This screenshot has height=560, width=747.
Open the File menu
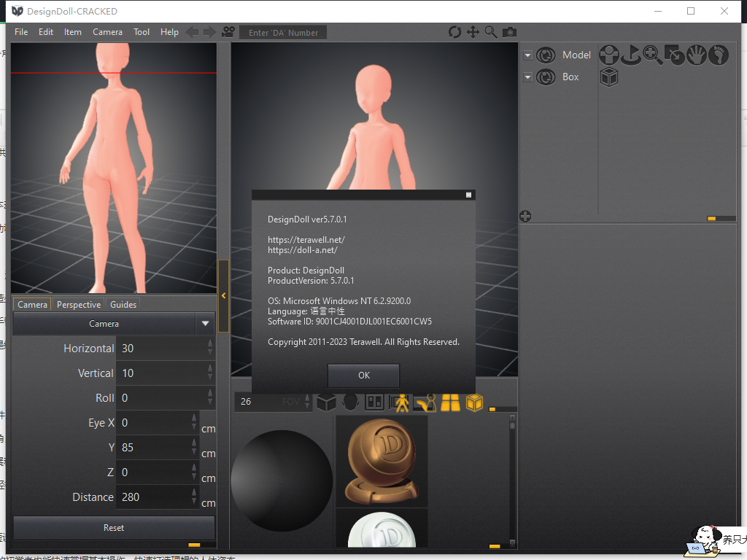(x=21, y=32)
